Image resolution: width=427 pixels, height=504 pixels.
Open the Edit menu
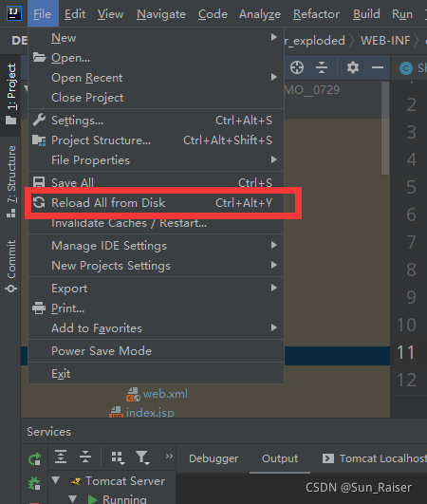point(75,14)
